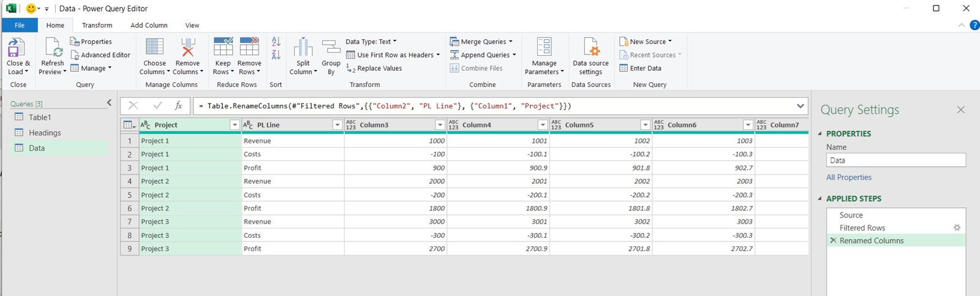Open the Project column filter dropdown
The width and height of the screenshot is (980, 296).
click(x=235, y=125)
